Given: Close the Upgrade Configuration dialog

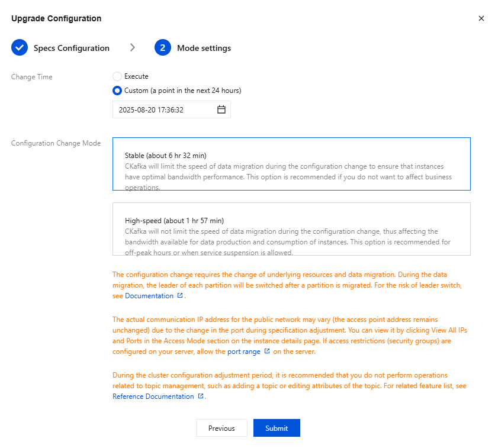Looking at the screenshot, I should point(481,19).
